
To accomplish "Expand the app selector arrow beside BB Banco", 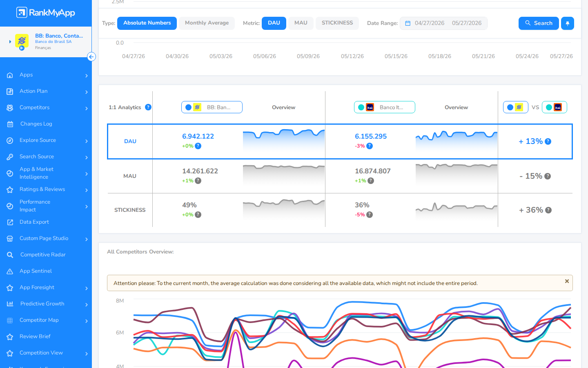I will 10,42.
